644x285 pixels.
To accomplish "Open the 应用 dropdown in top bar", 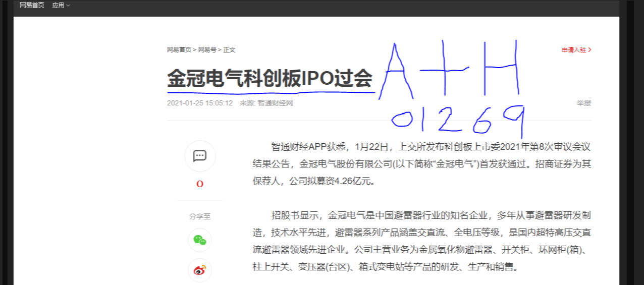I will coord(61,6).
